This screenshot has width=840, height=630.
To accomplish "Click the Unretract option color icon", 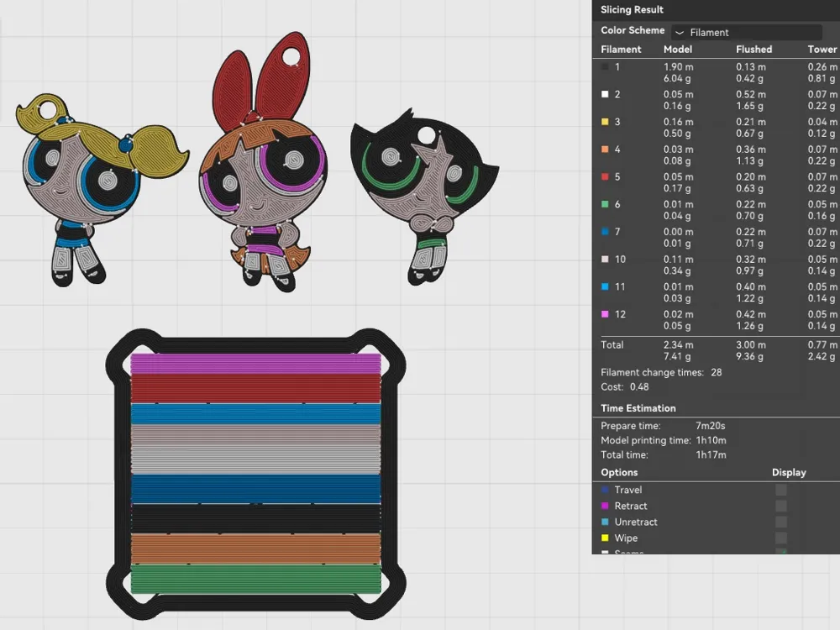I will [605, 522].
